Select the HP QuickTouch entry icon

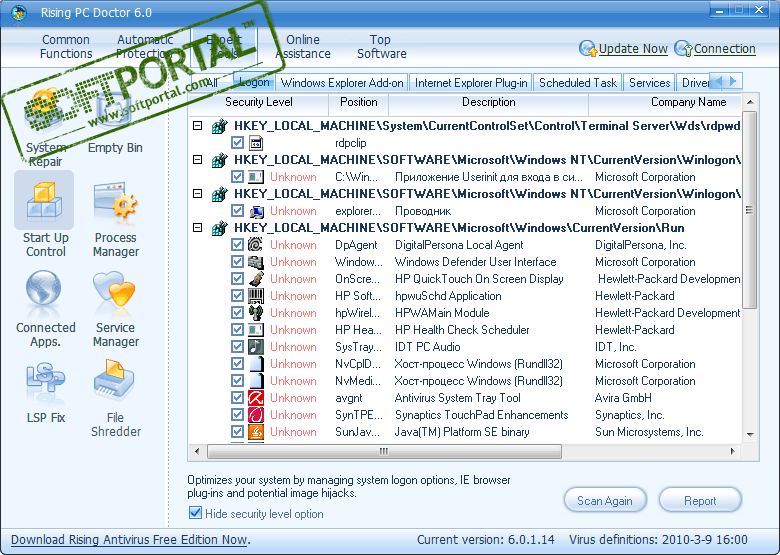[255, 278]
